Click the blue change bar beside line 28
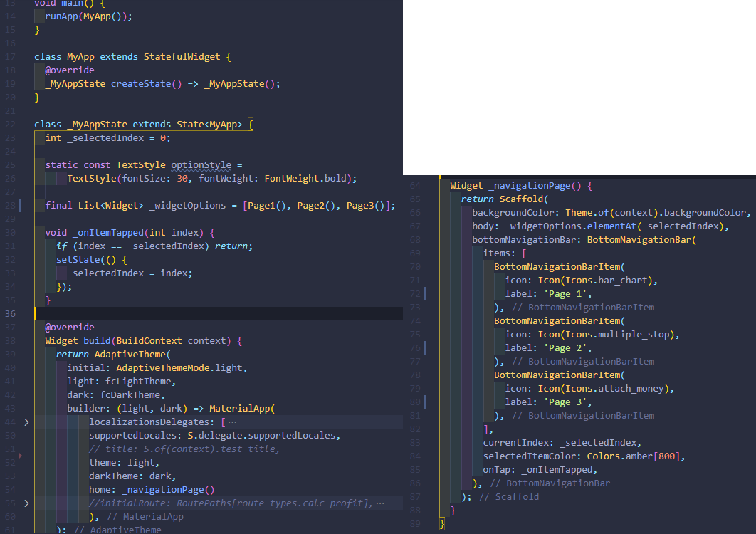The width and height of the screenshot is (756, 534). (x=20, y=206)
